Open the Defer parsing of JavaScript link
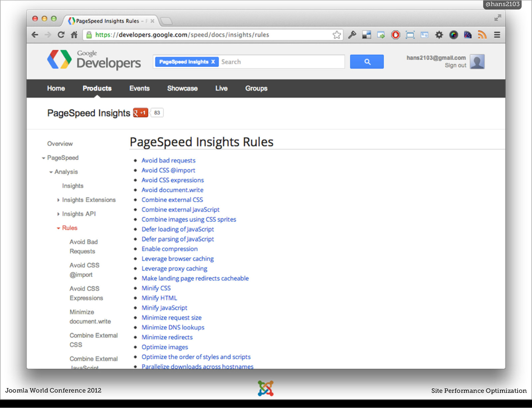This screenshot has height=410, width=532. click(x=178, y=239)
